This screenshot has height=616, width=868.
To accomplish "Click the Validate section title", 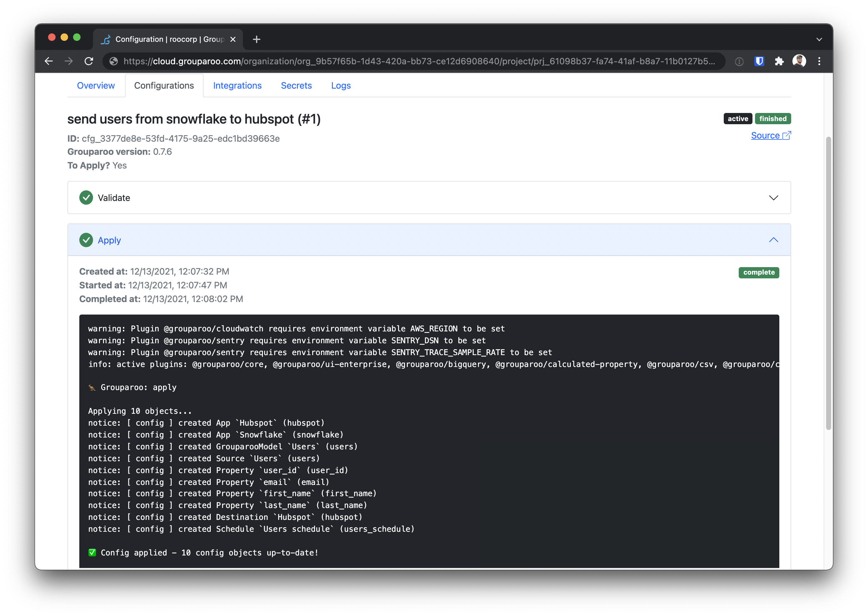I will click(114, 198).
